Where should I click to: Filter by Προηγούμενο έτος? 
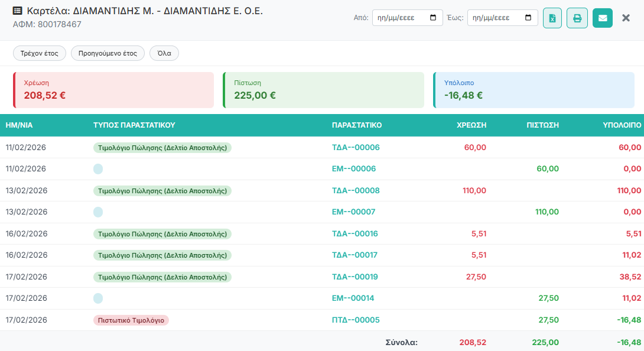tap(108, 53)
